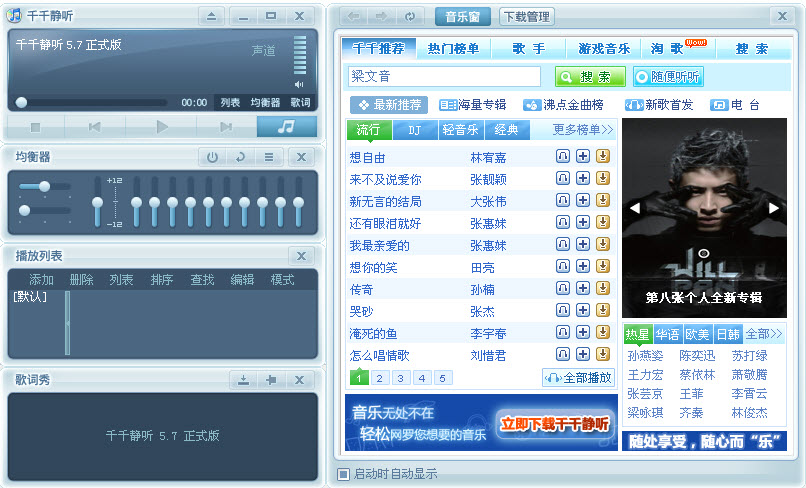This screenshot has height=488, width=806.
Task: Open the 歌手 tab
Action: 528,49
